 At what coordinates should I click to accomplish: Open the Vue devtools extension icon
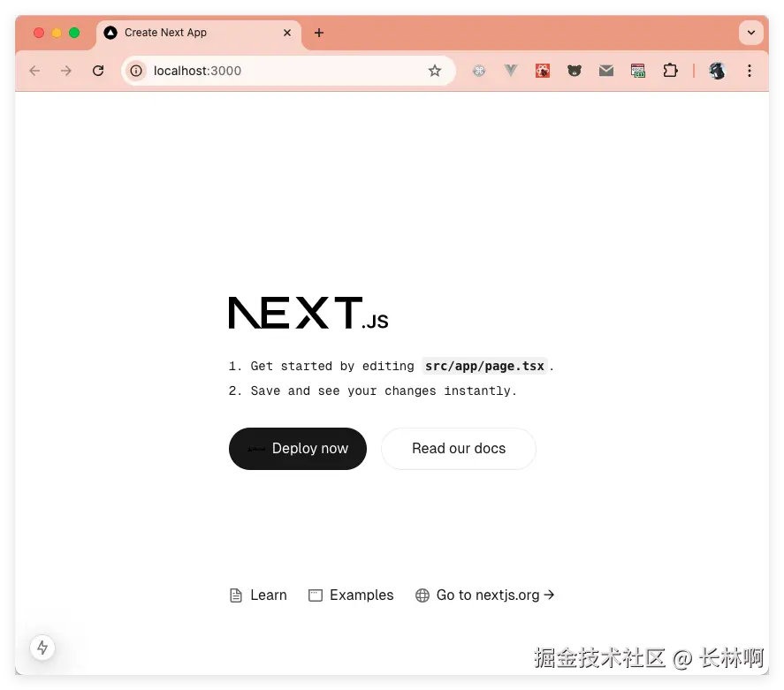coord(511,71)
